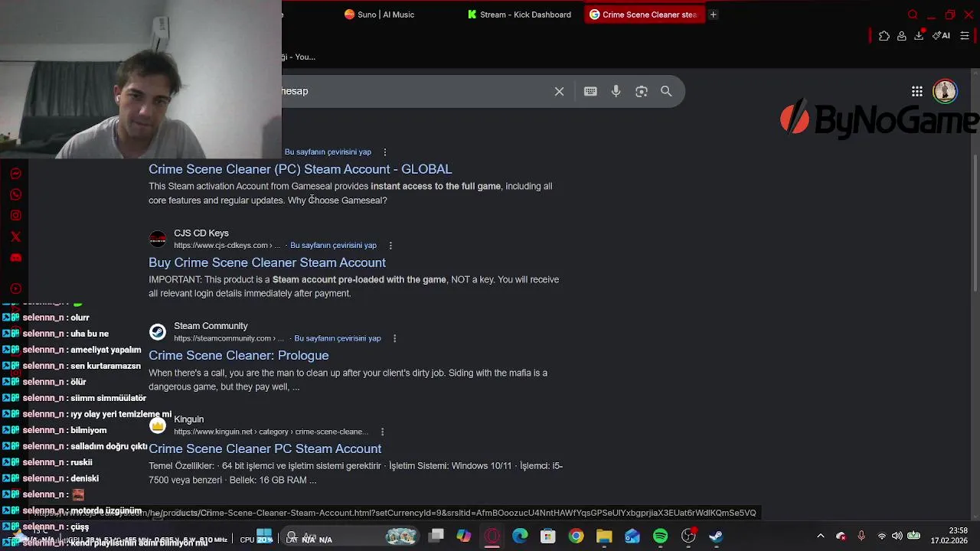Open the downloads panel
The height and width of the screenshot is (551, 980).
click(x=919, y=35)
